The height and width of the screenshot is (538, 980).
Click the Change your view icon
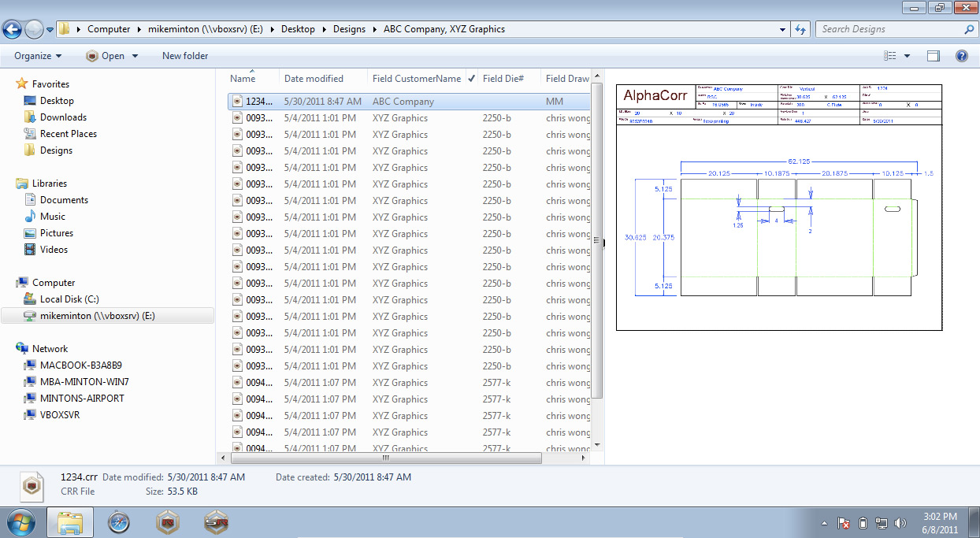[890, 56]
